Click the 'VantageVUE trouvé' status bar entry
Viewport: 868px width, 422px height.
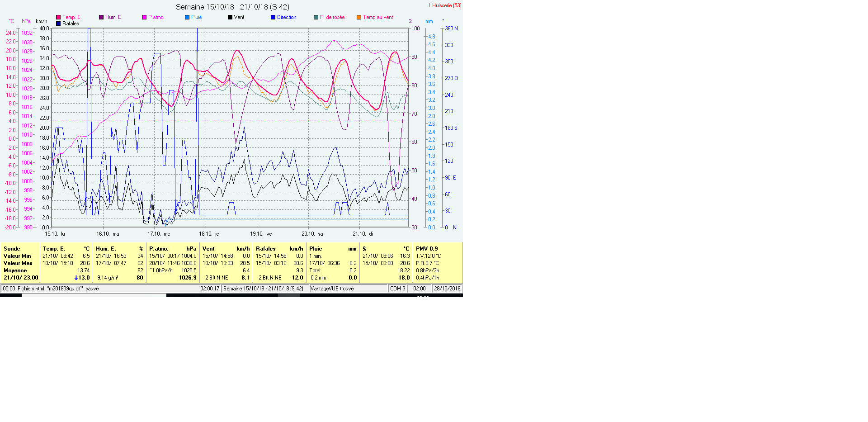click(332, 289)
